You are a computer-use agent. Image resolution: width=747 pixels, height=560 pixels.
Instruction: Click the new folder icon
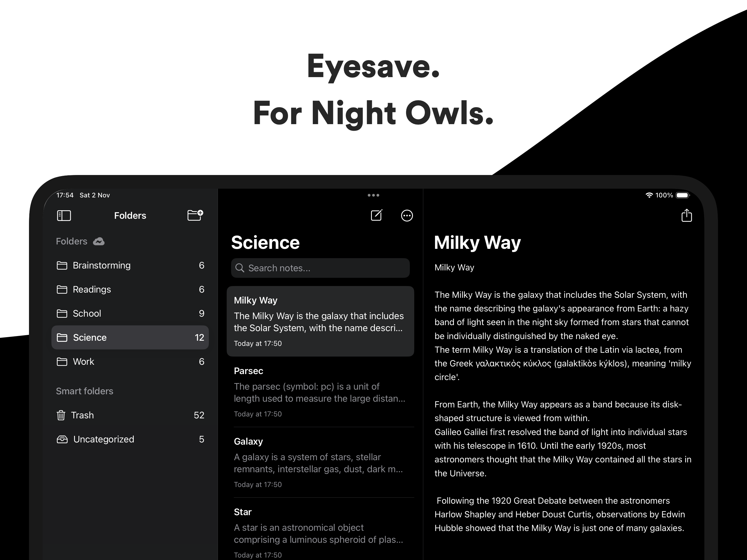coord(195,215)
